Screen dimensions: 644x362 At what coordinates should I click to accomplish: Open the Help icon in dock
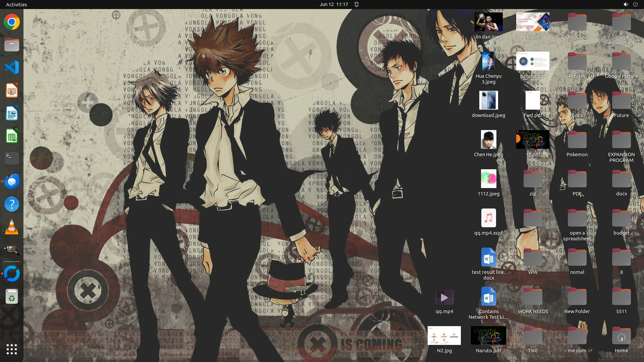[x=12, y=204]
